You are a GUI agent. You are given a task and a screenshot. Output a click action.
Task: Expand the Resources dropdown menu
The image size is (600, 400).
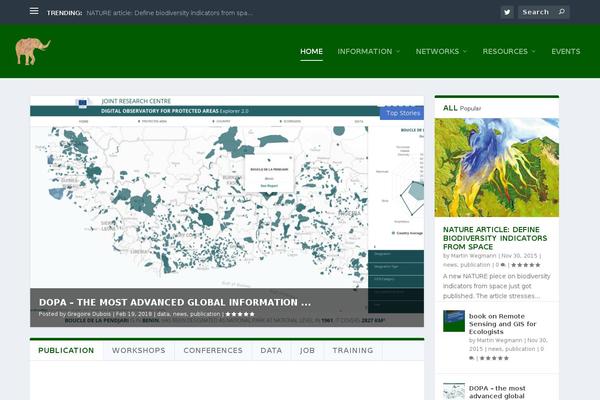(508, 51)
